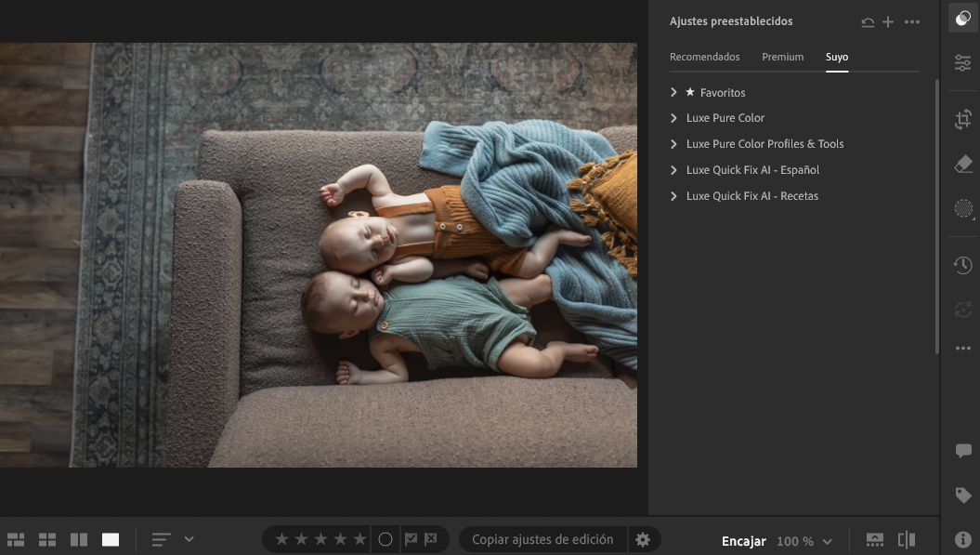Switch to the Premium presets tab
The width and height of the screenshot is (980, 555).
(x=782, y=57)
